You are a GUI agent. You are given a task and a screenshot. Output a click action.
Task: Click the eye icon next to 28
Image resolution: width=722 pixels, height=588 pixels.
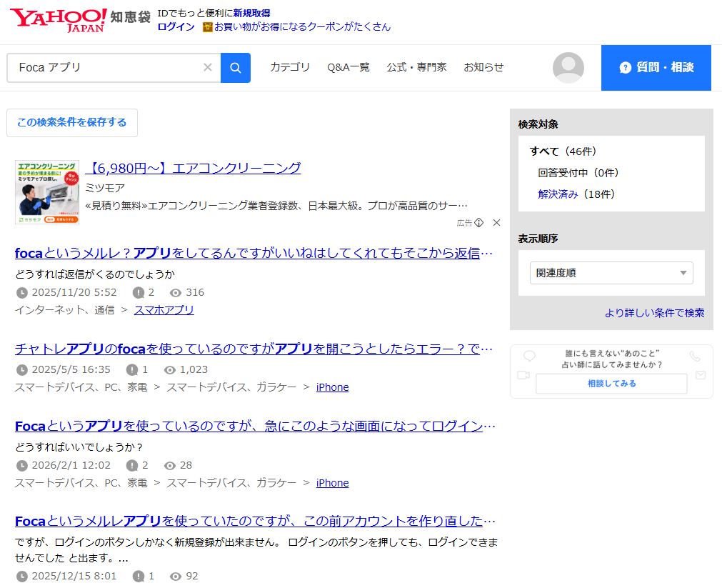[169, 466]
